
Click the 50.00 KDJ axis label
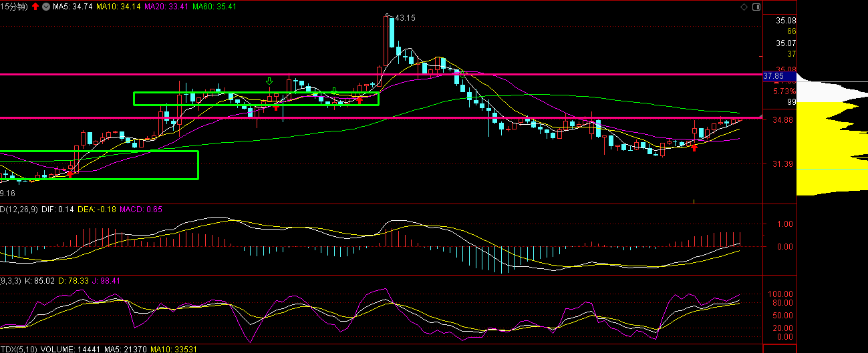click(784, 316)
